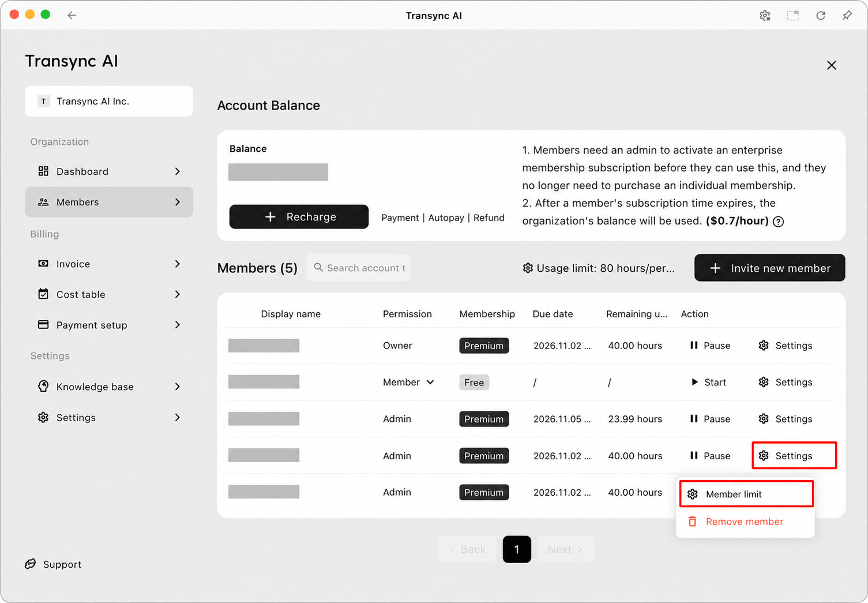Expand Payment setup in the sidebar
The image size is (868, 603).
click(109, 325)
